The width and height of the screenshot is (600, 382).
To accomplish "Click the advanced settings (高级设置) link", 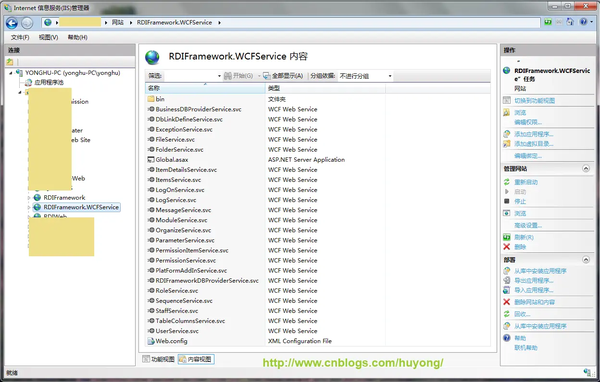I will tap(528, 225).
